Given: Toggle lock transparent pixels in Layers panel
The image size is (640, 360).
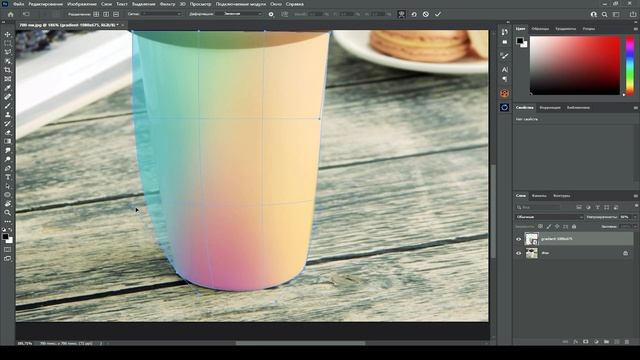Looking at the screenshot, I should (x=540, y=226).
